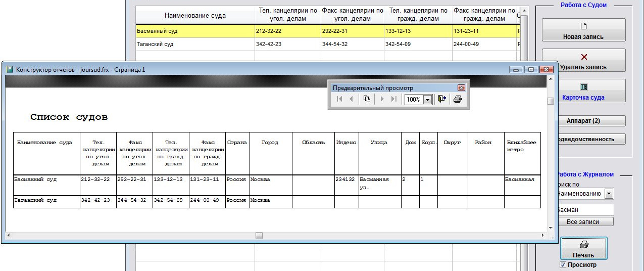Image resolution: width=644 pixels, height=271 pixels.
Task: Expand the Наименованию search-by dropdown
Action: 609,194
